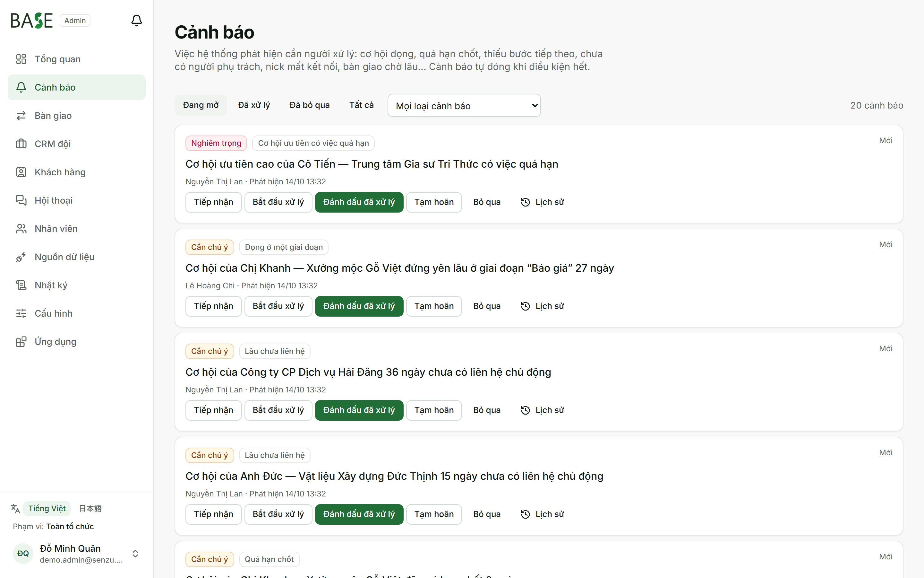
Task: Click the Nghiêm trọng severity badge
Action: click(216, 143)
